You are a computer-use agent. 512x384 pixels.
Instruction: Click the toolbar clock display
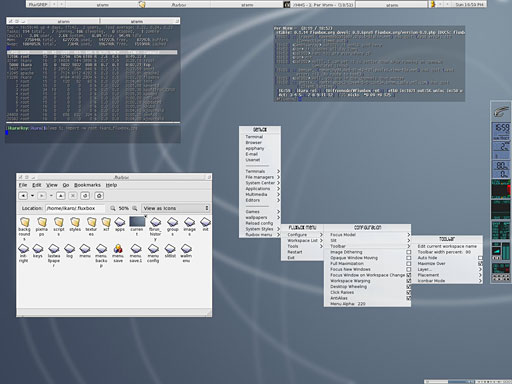pyautogui.click(x=469, y=5)
